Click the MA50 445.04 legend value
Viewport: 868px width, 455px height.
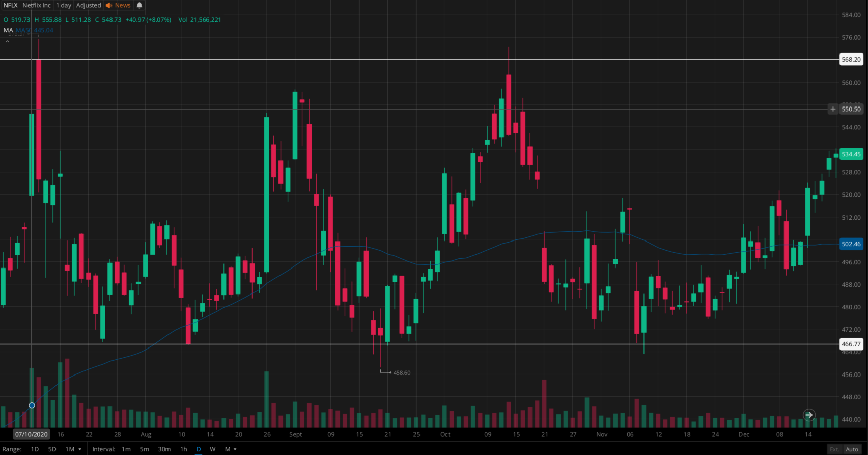tap(35, 30)
